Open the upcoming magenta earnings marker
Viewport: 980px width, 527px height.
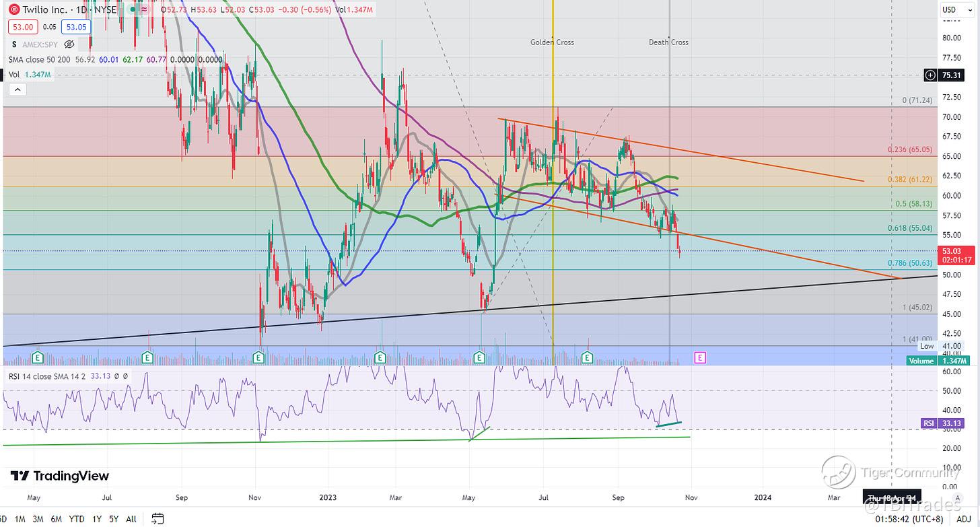point(700,357)
